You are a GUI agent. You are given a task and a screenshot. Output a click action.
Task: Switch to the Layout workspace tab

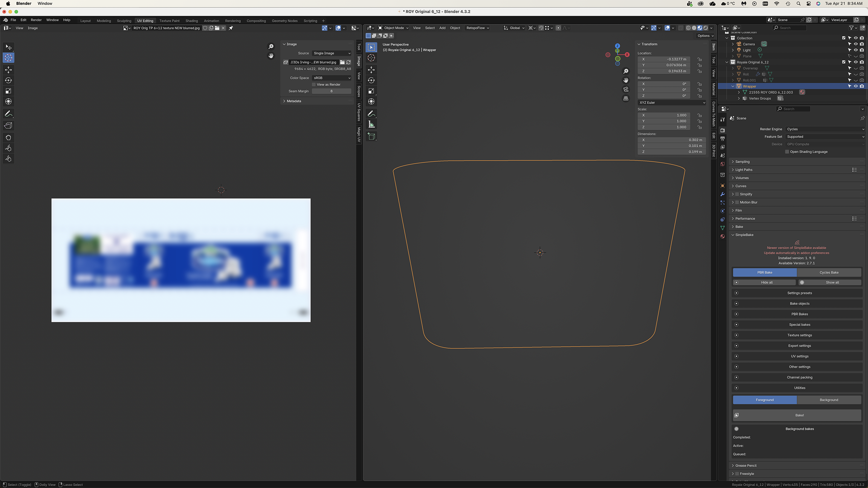tap(86, 21)
